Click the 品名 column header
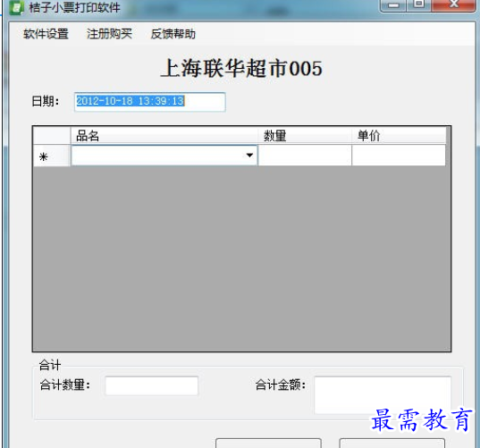Screen dimensions: 480x448 pos(164,135)
